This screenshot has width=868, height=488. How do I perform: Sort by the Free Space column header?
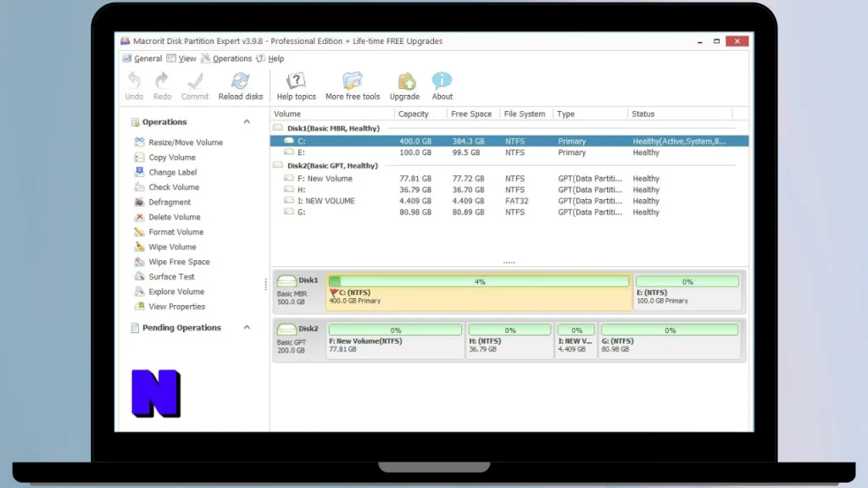pos(473,114)
